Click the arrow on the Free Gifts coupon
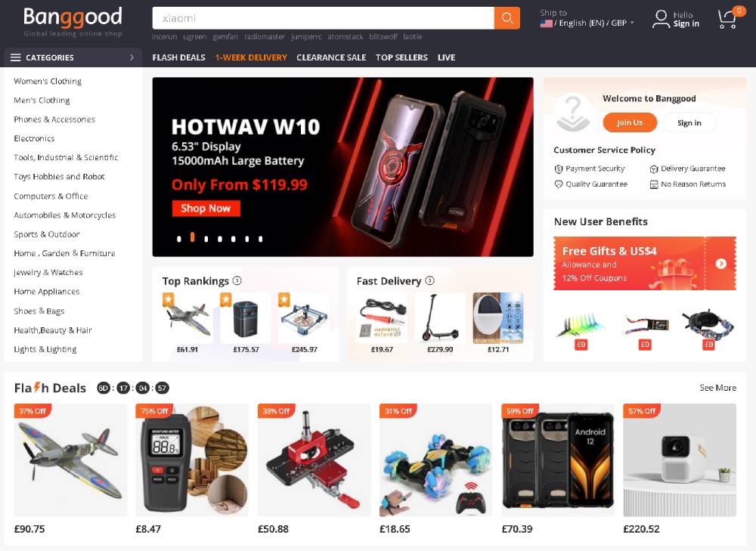This screenshot has width=756, height=551. click(x=720, y=263)
